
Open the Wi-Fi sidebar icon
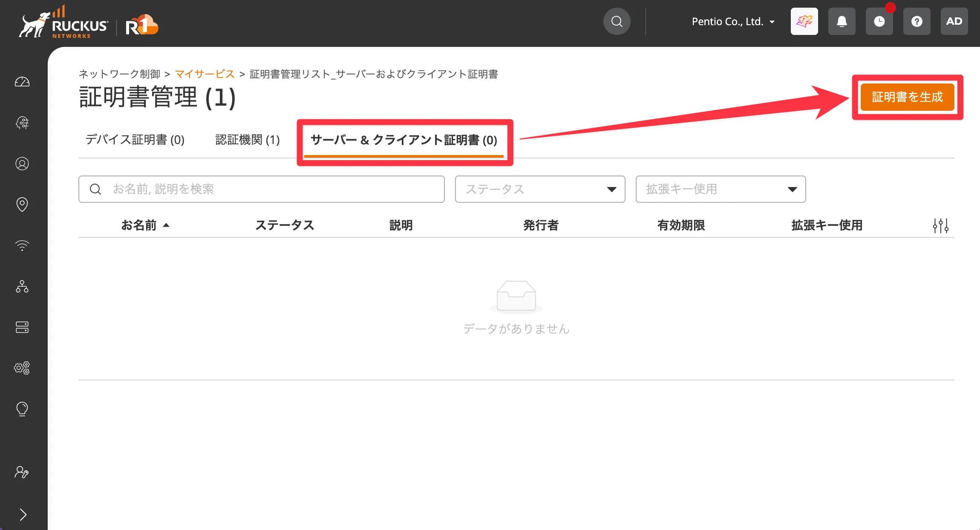[x=22, y=245]
